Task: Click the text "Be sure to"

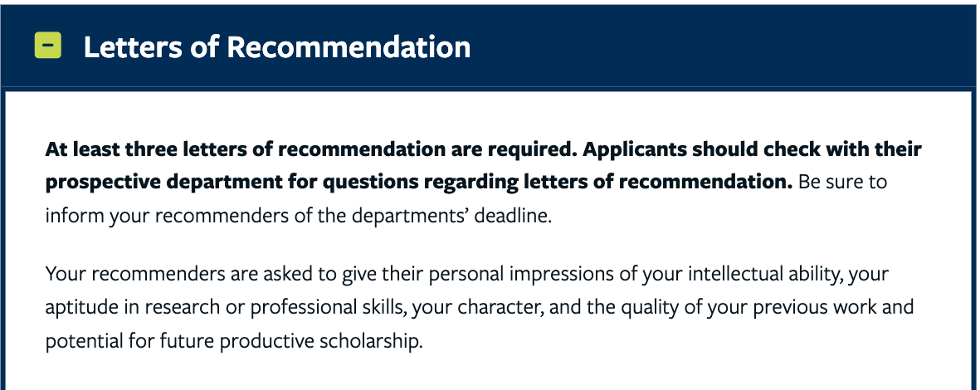Action: 843,182
